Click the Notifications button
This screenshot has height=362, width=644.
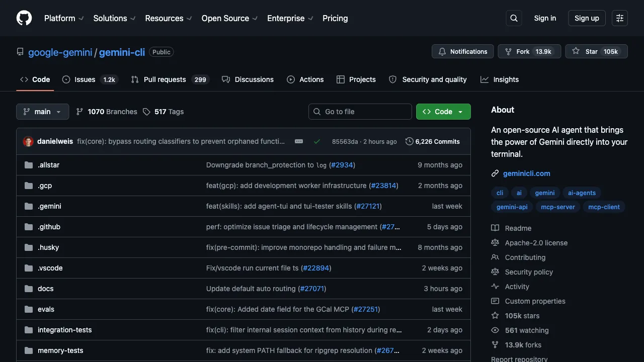[463, 51]
